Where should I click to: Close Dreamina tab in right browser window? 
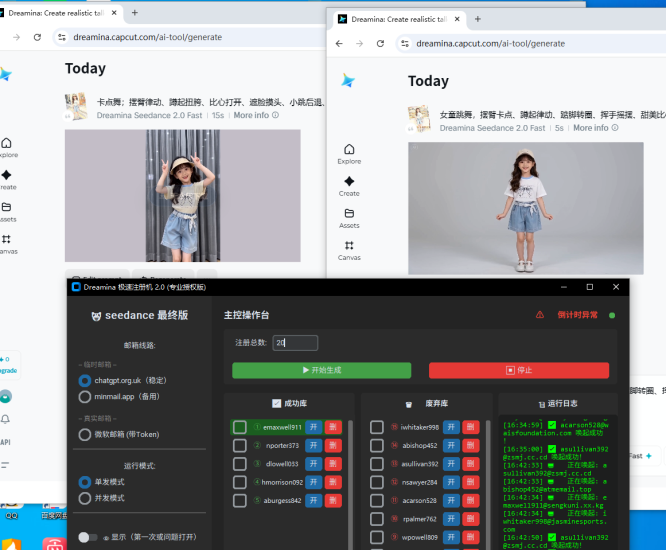point(457,19)
